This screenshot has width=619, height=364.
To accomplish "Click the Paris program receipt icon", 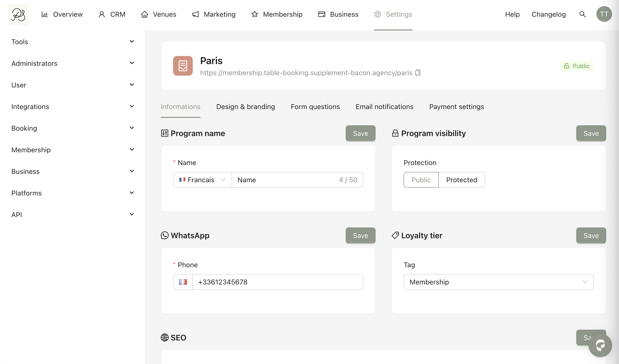I will tap(183, 66).
